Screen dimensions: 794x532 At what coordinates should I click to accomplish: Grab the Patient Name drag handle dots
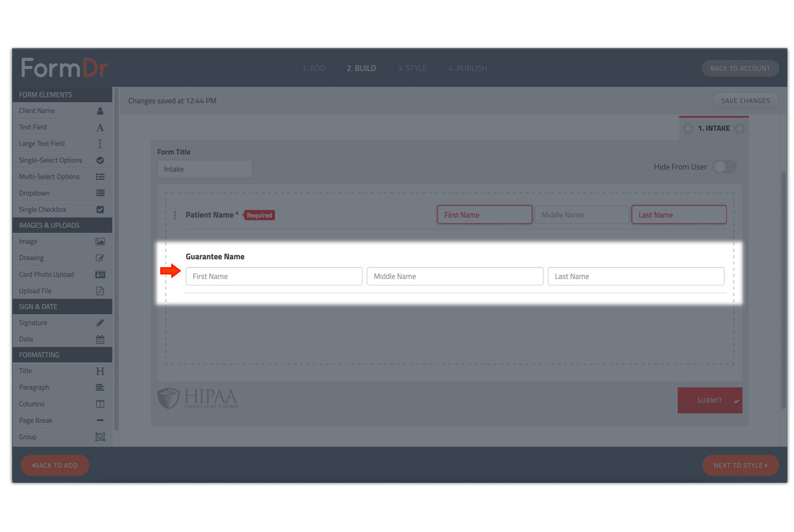coord(175,215)
